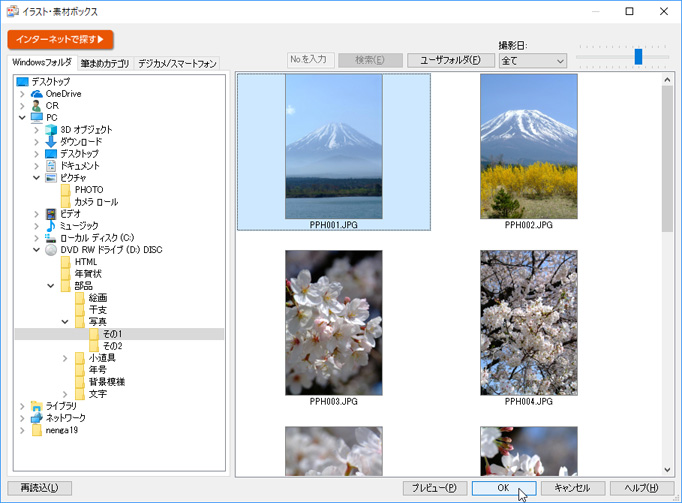
Task: Click the ネットワーク icon in the tree
Action: pos(37,418)
